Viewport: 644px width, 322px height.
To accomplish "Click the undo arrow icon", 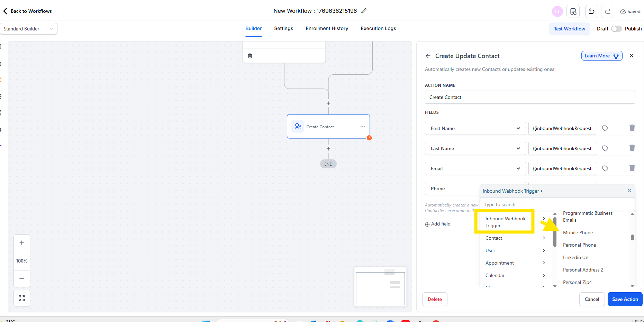I will click(x=591, y=11).
